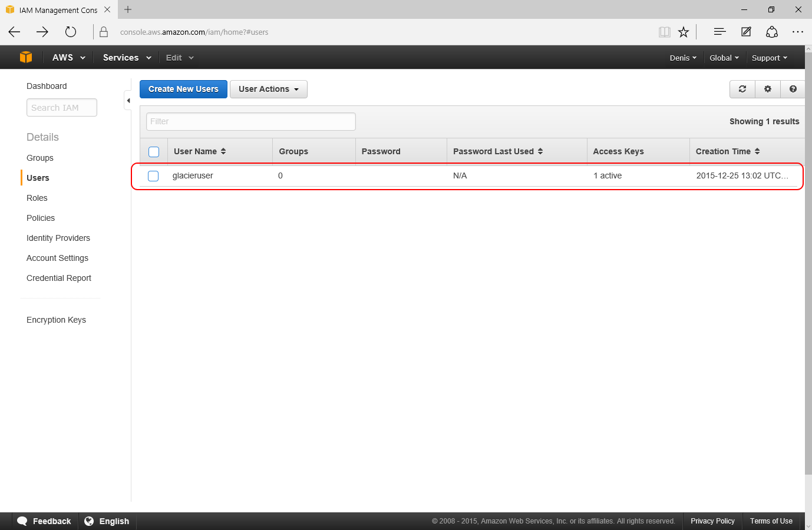The image size is (812, 530).
Task: Open Dashboard in the sidebar
Action: tap(47, 86)
